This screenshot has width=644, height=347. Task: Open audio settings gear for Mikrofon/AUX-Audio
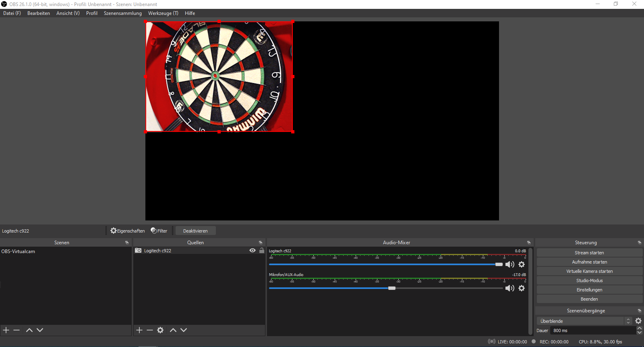pyautogui.click(x=522, y=288)
